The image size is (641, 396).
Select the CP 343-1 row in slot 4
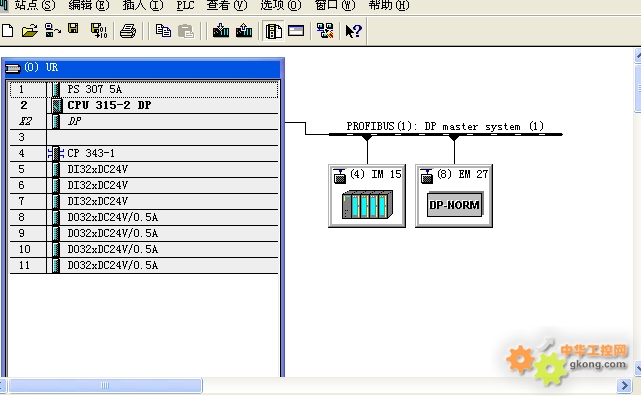[x=144, y=153]
